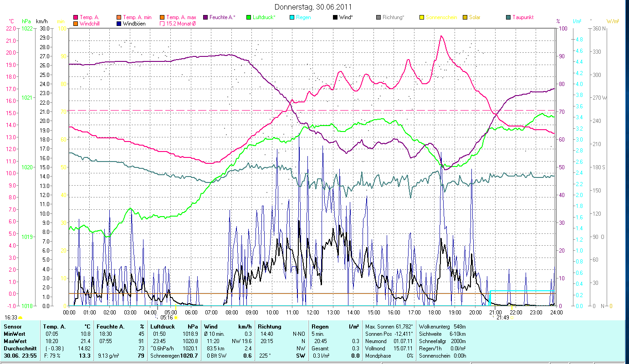Click the Sichtweite entry
629x364 pixels.
[x=442, y=334]
